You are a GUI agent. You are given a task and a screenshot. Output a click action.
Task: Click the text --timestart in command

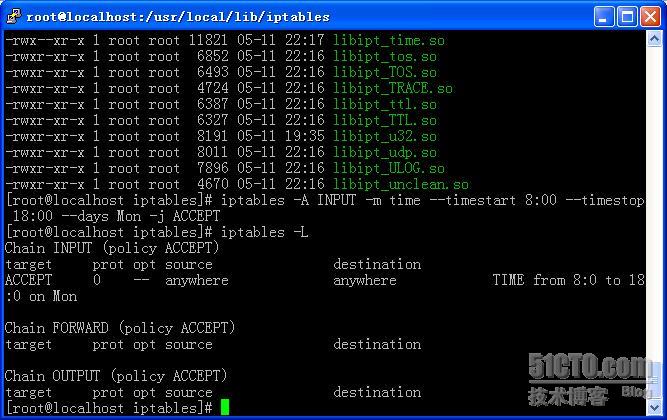click(x=472, y=200)
